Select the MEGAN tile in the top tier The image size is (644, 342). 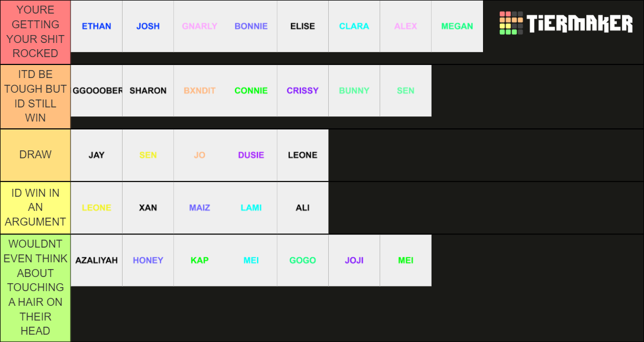click(457, 26)
